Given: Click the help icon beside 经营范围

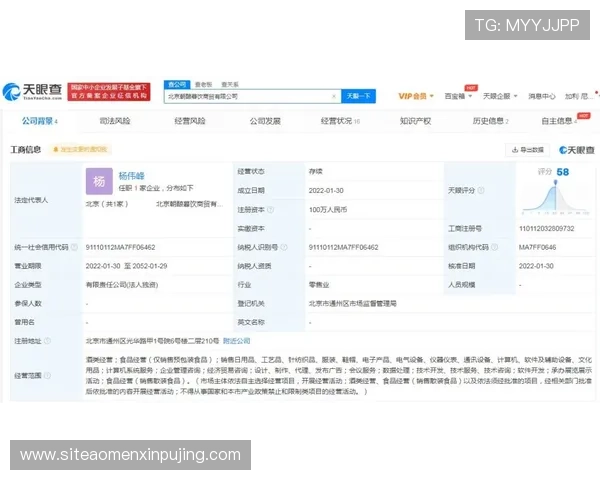Looking at the screenshot, I should (x=47, y=376).
